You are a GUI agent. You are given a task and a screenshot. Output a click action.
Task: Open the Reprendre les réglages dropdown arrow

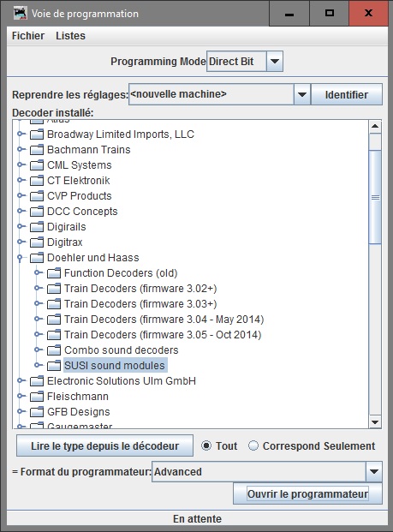301,94
